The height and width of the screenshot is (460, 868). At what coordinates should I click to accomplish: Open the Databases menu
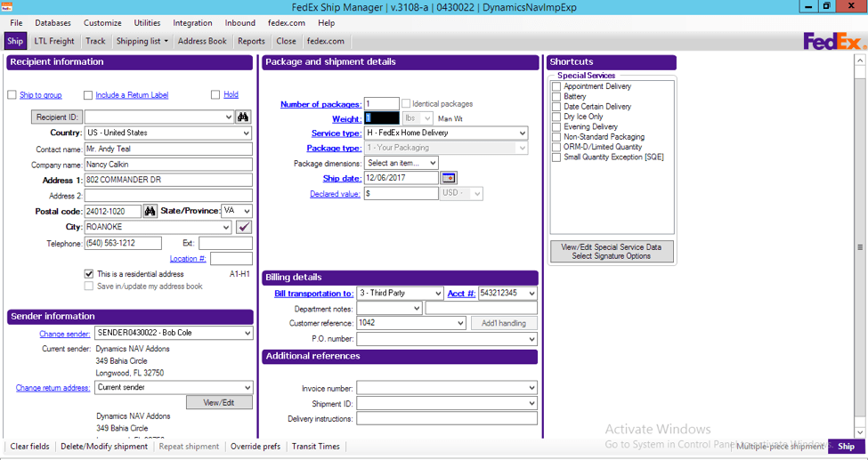[53, 23]
